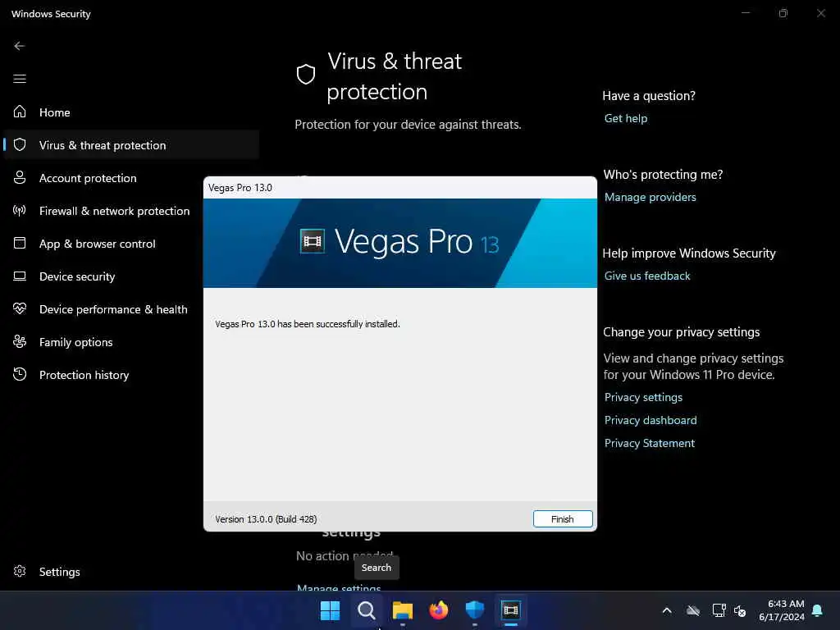This screenshot has height=630, width=840.
Task: Click the Vegas Pro 13 banner logo
Action: [x=399, y=242]
